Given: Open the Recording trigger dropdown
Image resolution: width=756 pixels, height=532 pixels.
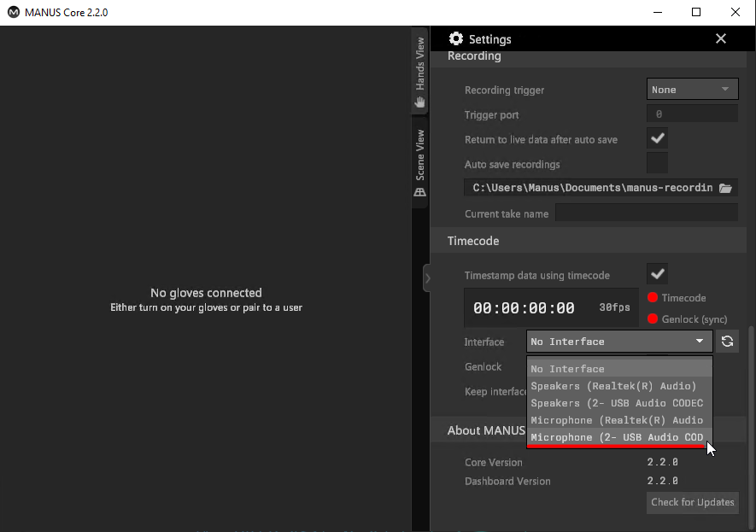Looking at the screenshot, I should tap(692, 89).
